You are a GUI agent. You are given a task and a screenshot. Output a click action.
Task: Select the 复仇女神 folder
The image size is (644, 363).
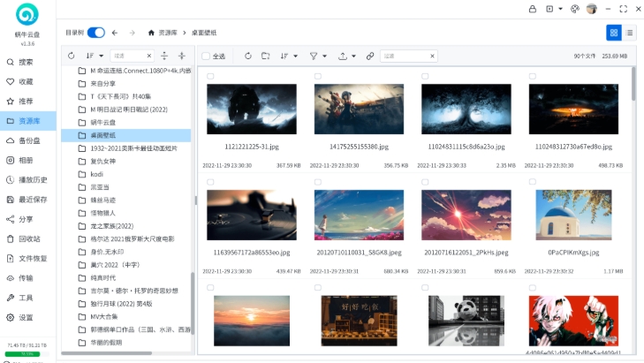102,161
